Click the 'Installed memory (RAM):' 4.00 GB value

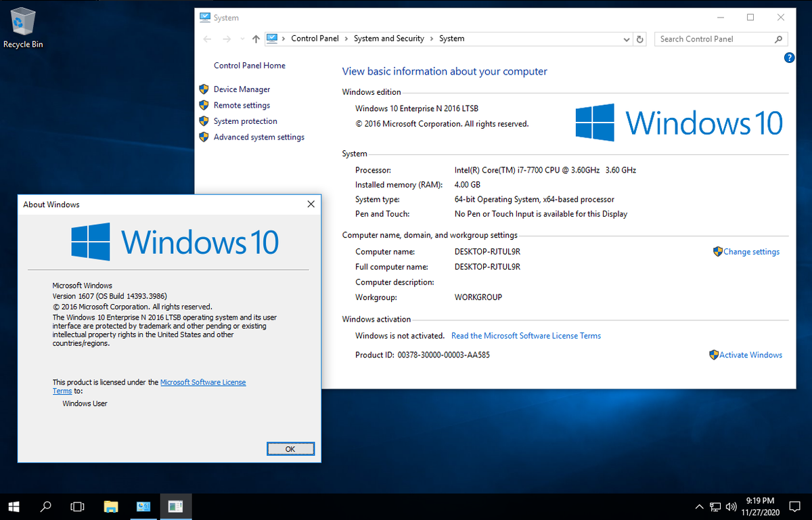pyautogui.click(x=468, y=185)
